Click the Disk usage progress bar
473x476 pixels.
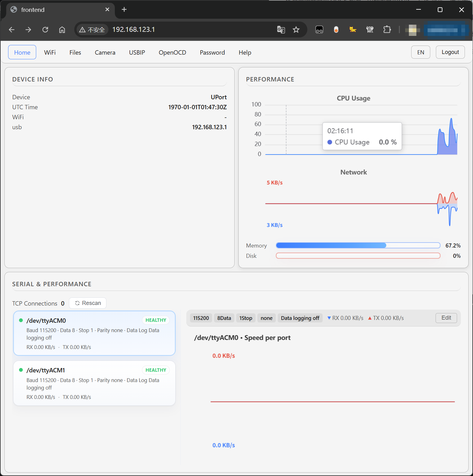[x=358, y=256]
